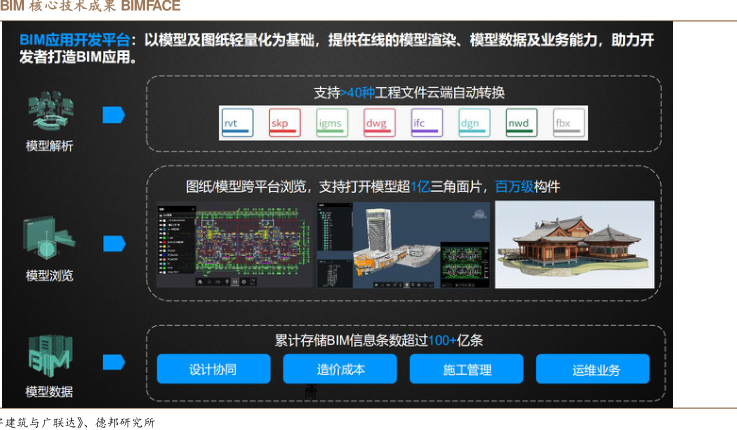Click the 模型数据 BIM icon
737x430 pixels.
pos(49,357)
